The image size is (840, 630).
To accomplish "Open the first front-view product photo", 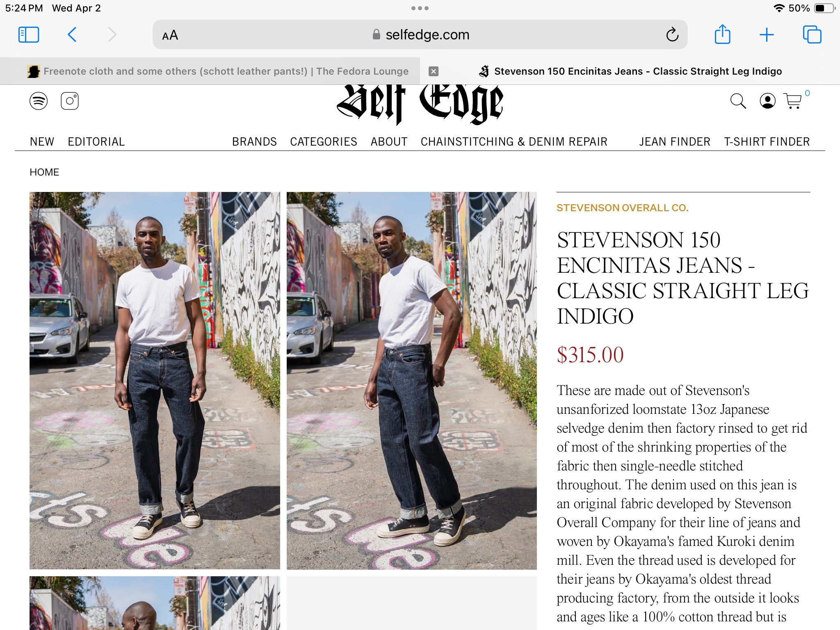I will [x=155, y=381].
